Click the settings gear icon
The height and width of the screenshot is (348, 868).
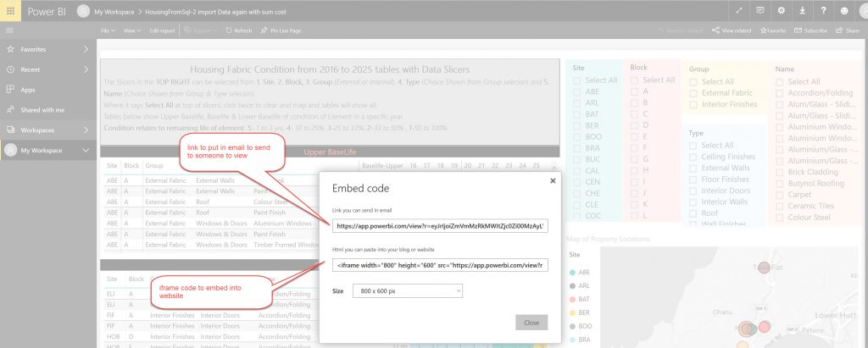(781, 11)
